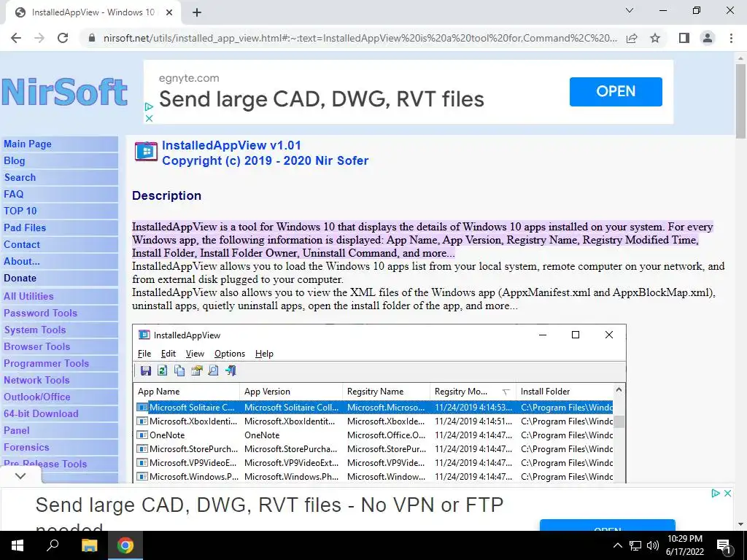Click the Properties toolbar icon
This screenshot has height=560, width=747.
pyautogui.click(x=196, y=370)
